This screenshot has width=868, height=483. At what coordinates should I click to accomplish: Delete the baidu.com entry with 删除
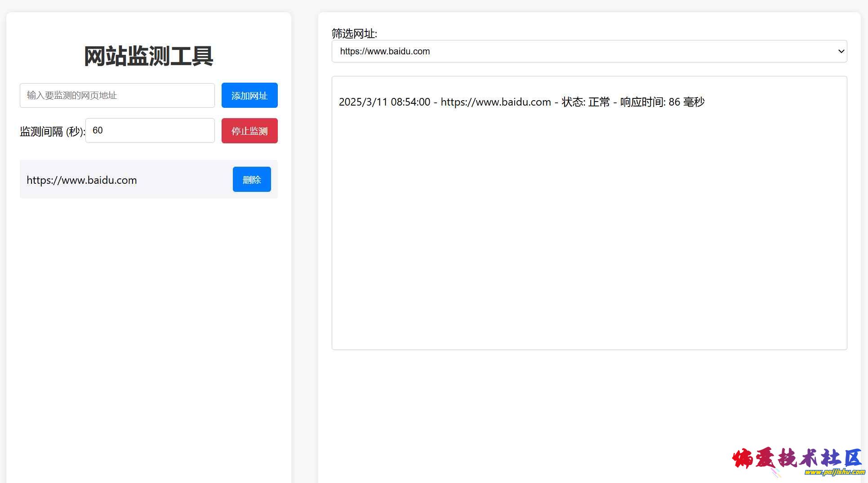point(252,179)
